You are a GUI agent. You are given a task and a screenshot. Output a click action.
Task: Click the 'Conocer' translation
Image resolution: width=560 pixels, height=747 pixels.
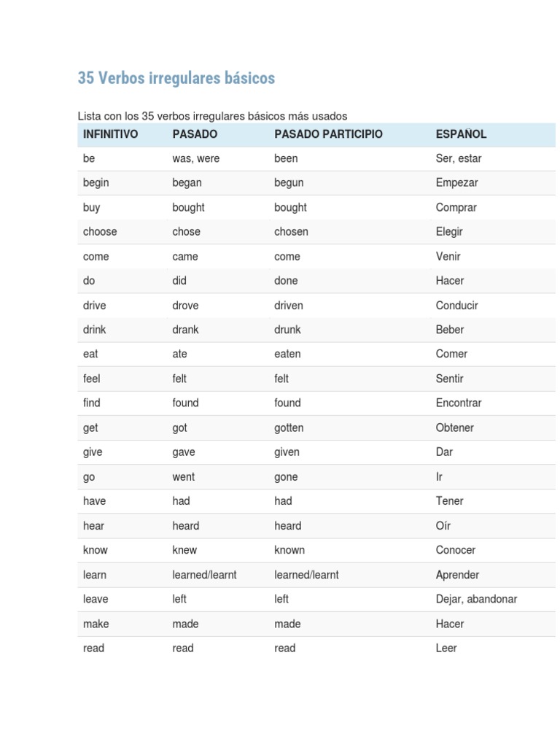[x=456, y=550]
